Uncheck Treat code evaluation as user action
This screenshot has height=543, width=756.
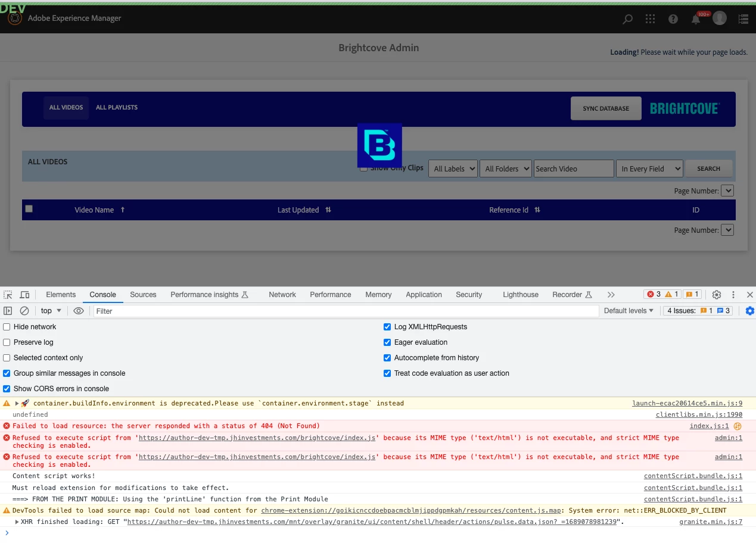click(x=387, y=373)
